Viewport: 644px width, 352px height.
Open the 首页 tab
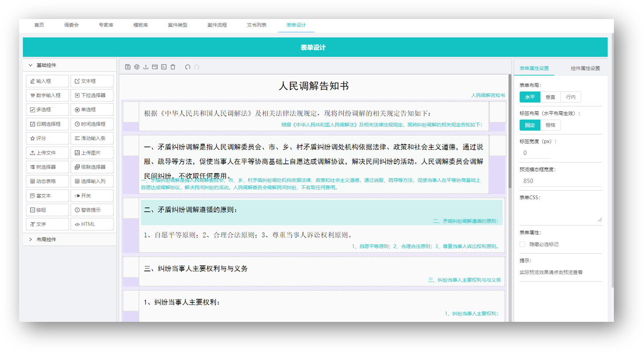point(39,25)
